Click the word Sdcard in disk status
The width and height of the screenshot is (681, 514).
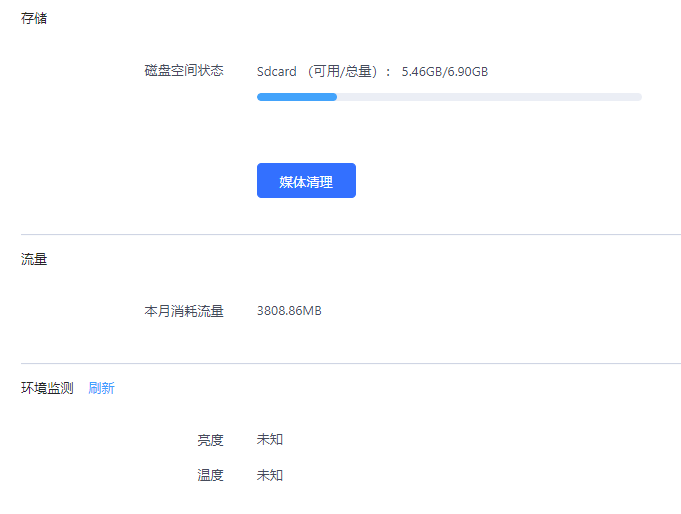[x=277, y=71]
